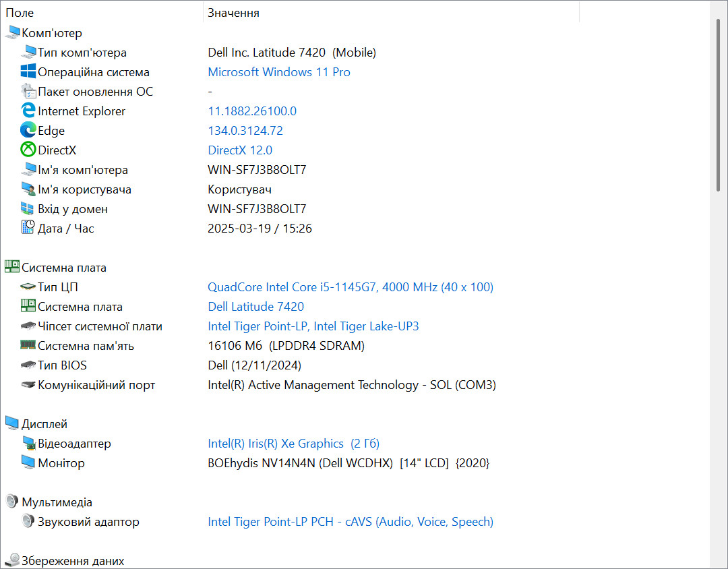Click the Windows logo icon beside Операційна система
The height and width of the screenshot is (569, 728).
click(x=28, y=71)
